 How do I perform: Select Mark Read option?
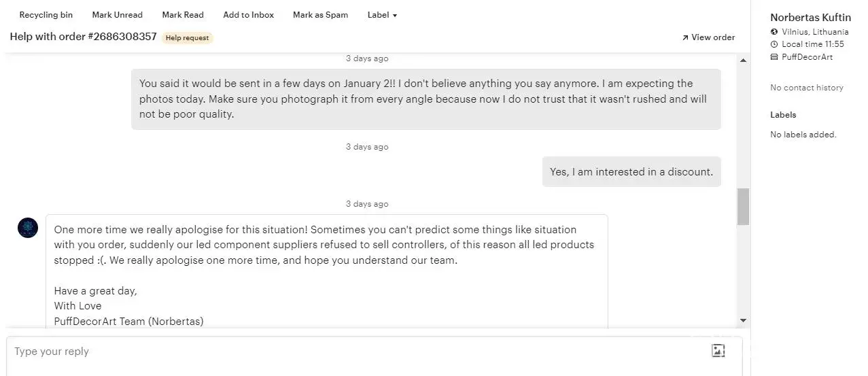(183, 15)
